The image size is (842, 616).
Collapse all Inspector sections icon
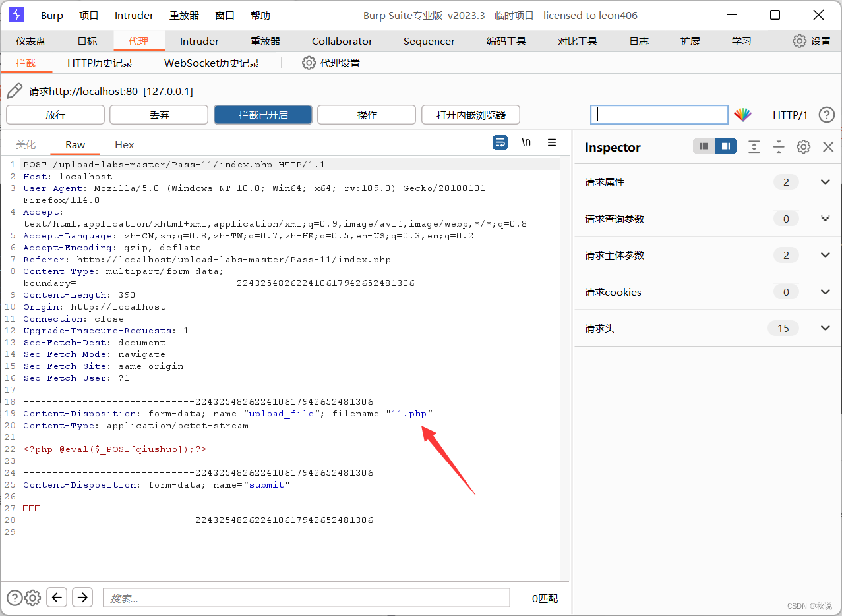pyautogui.click(x=779, y=147)
